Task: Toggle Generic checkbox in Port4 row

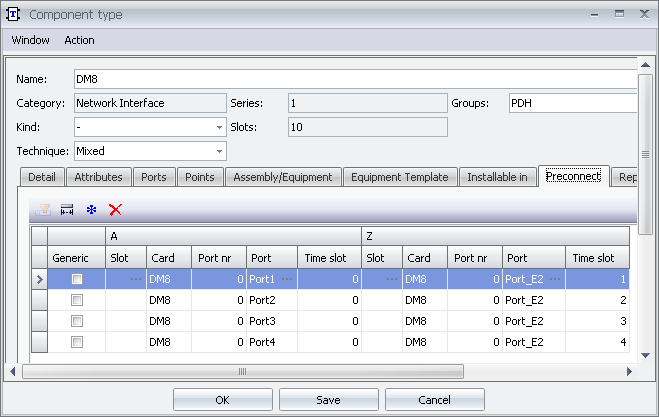Action: 77,342
